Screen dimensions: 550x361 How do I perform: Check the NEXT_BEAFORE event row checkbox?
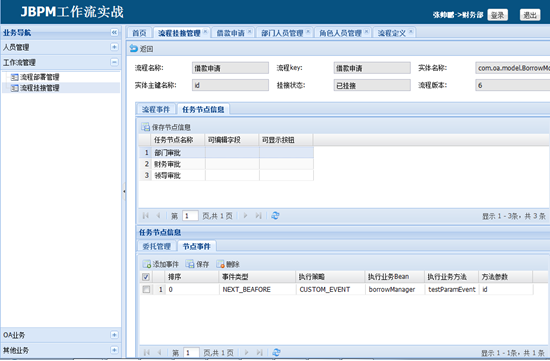[146, 289]
